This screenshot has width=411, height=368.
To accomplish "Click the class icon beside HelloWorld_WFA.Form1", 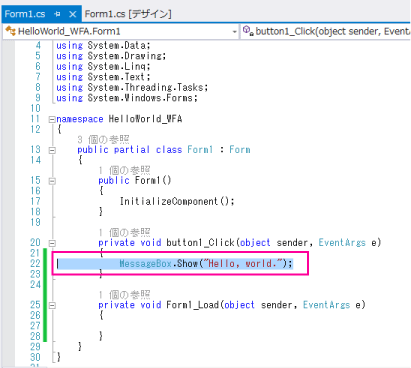I will pos(10,31).
